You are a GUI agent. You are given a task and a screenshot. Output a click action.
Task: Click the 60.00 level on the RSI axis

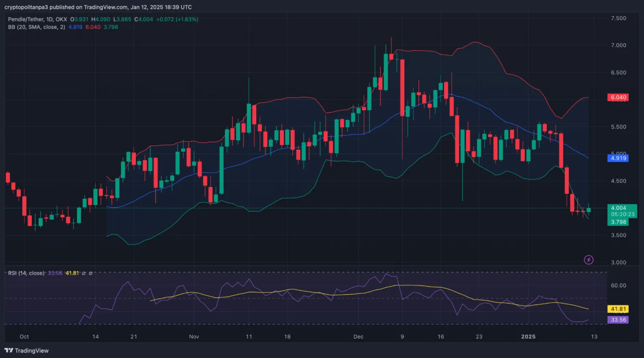tap(618, 286)
